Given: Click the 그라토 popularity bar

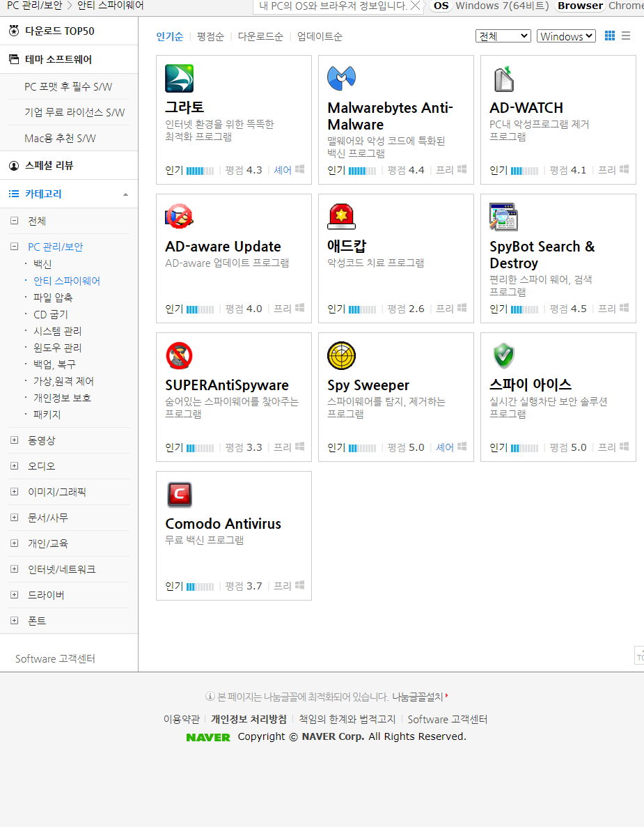Looking at the screenshot, I should [x=201, y=171].
